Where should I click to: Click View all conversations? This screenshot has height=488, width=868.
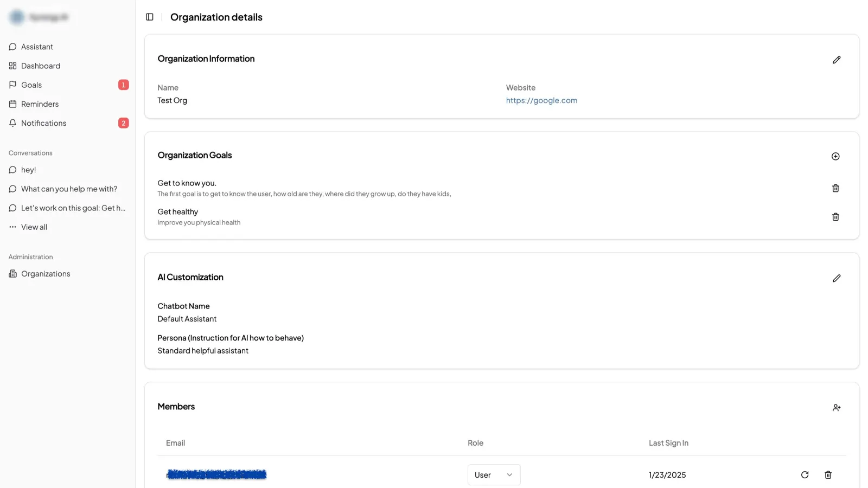click(x=68, y=227)
